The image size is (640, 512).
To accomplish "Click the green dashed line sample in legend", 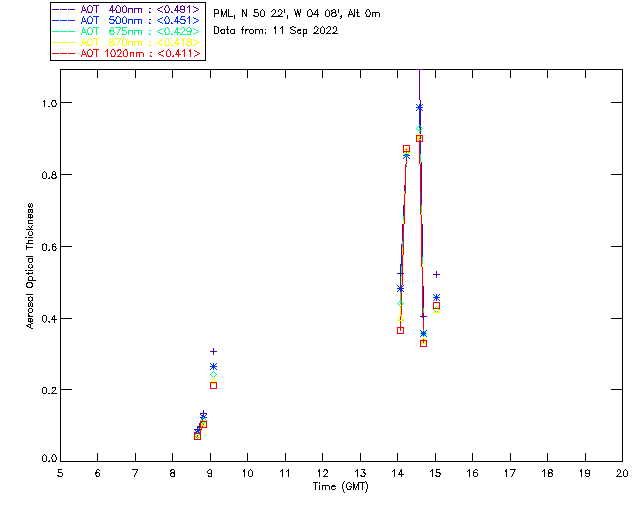I will pos(64,31).
